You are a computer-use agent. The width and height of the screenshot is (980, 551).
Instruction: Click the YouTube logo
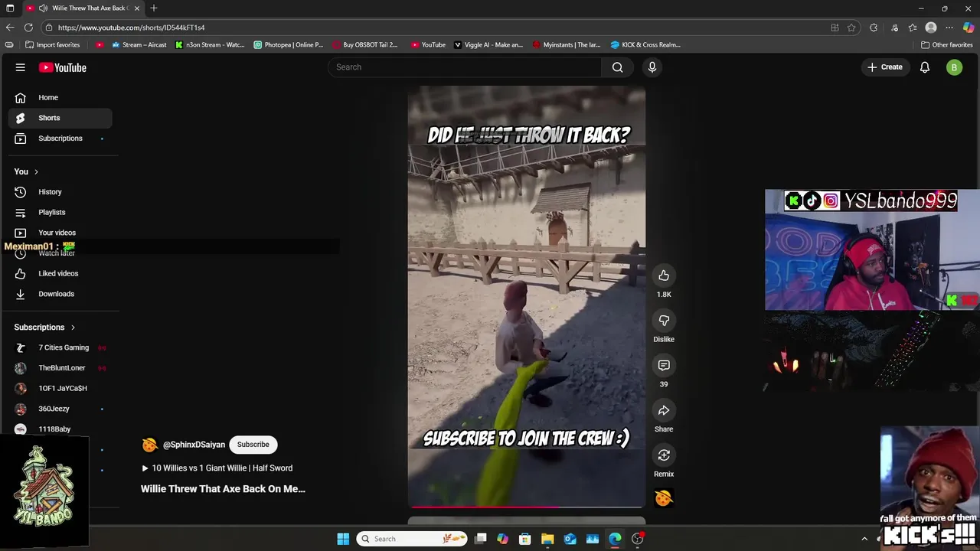point(63,67)
